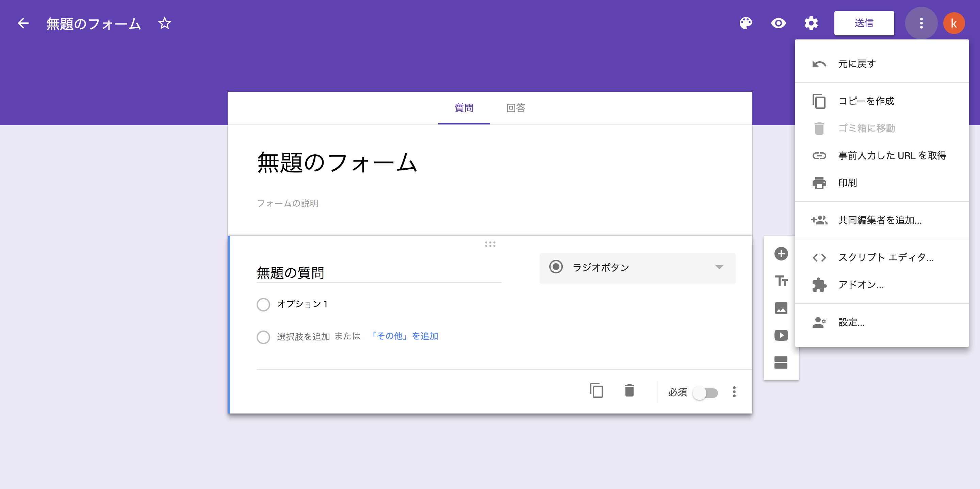This screenshot has width=980, height=489.
Task: Choose スクリプト エディタ... from the menu
Action: pos(881,257)
